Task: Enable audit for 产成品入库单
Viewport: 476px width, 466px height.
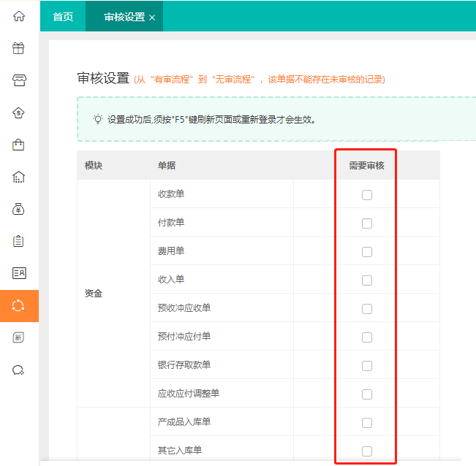Action: [367, 423]
